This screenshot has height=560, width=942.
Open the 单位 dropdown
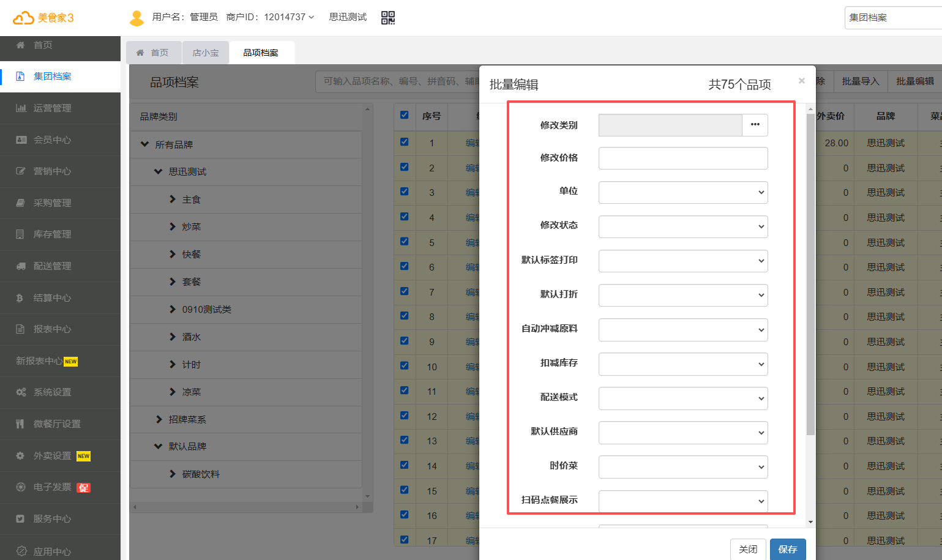tap(682, 192)
